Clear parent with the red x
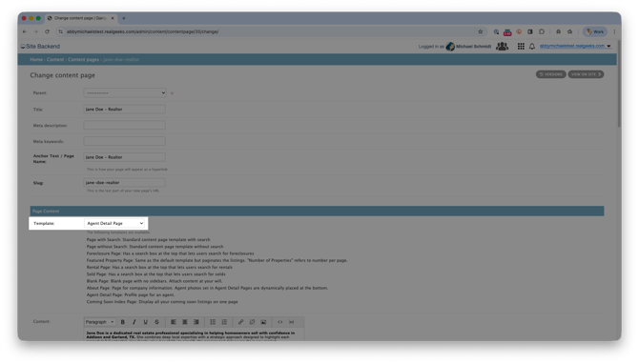The width and height of the screenshot is (639, 364). [172, 93]
